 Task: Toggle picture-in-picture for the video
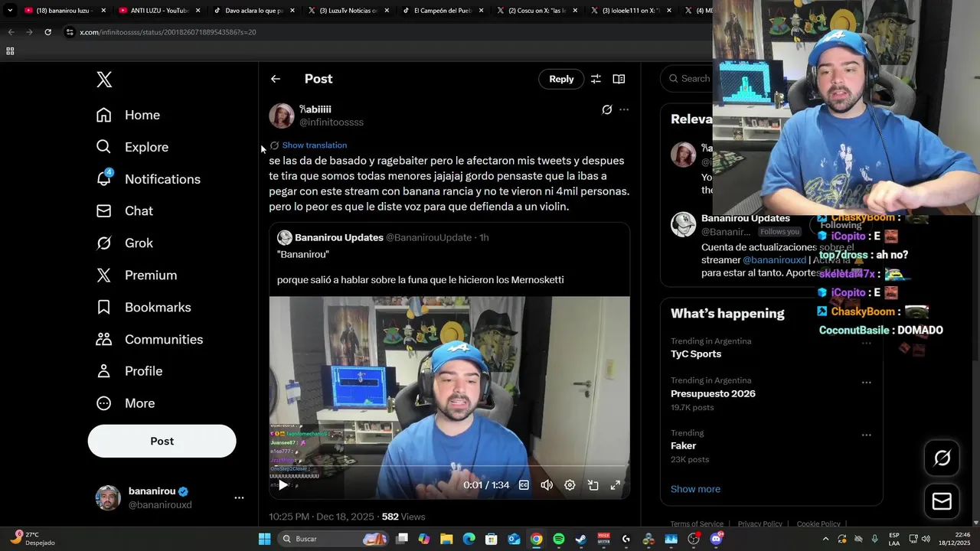pyautogui.click(x=593, y=485)
